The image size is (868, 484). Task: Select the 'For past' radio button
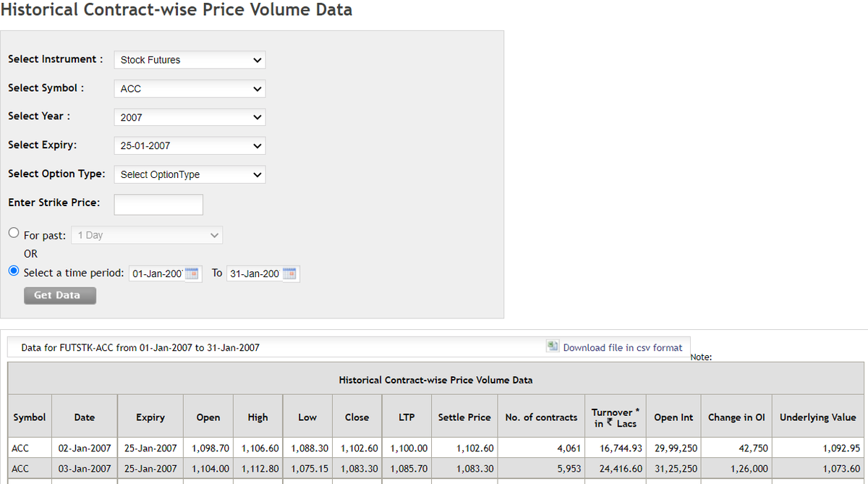(x=14, y=234)
